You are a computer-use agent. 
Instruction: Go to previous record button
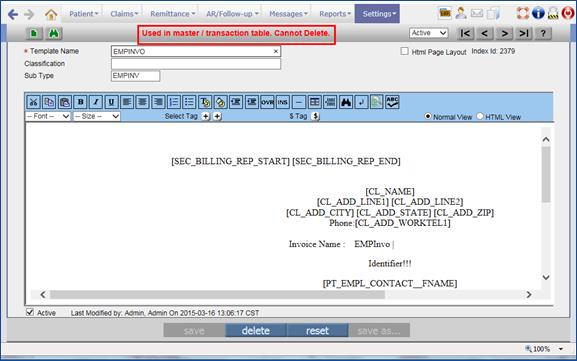[x=485, y=33]
